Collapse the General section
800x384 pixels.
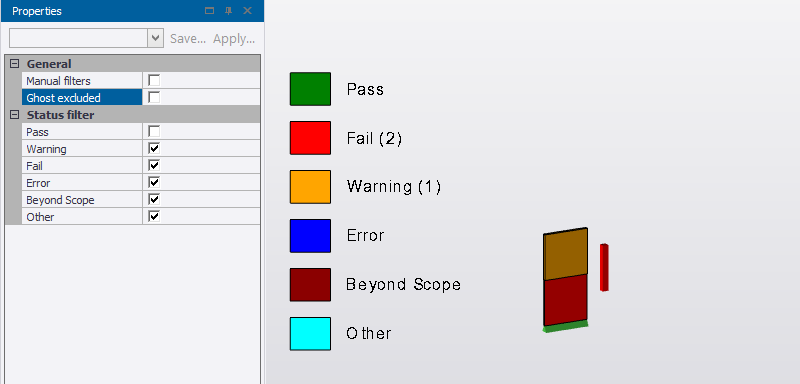[14, 64]
